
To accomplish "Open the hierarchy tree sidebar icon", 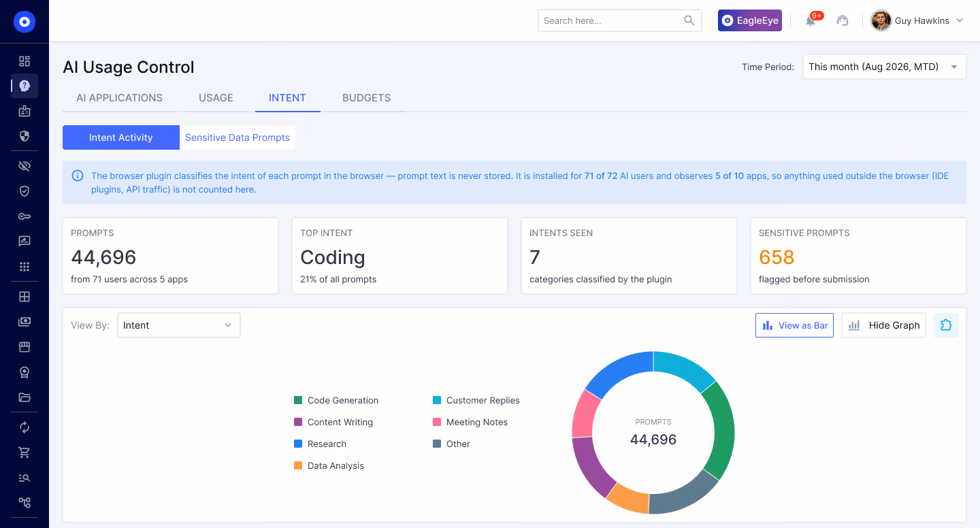I will (24, 503).
